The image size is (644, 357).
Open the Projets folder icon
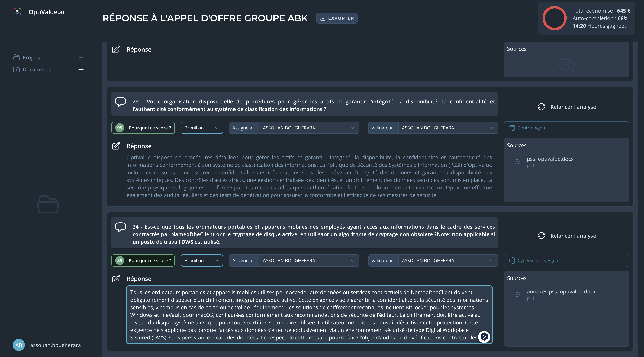[17, 57]
